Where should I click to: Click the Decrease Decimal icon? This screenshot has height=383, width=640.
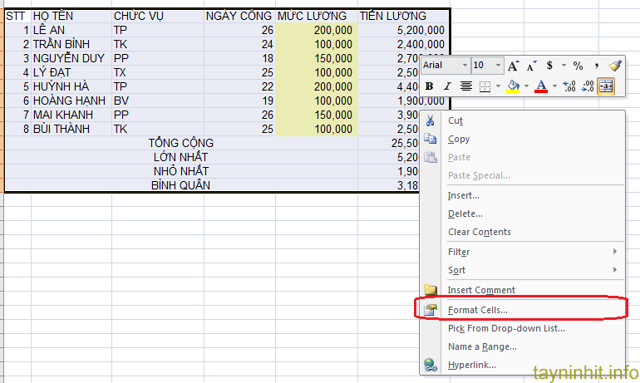(x=587, y=86)
